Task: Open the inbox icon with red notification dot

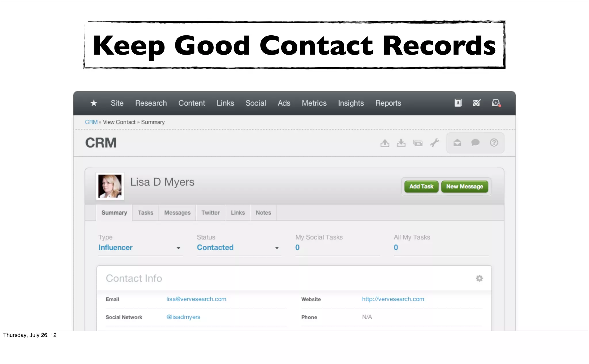Action: (496, 103)
